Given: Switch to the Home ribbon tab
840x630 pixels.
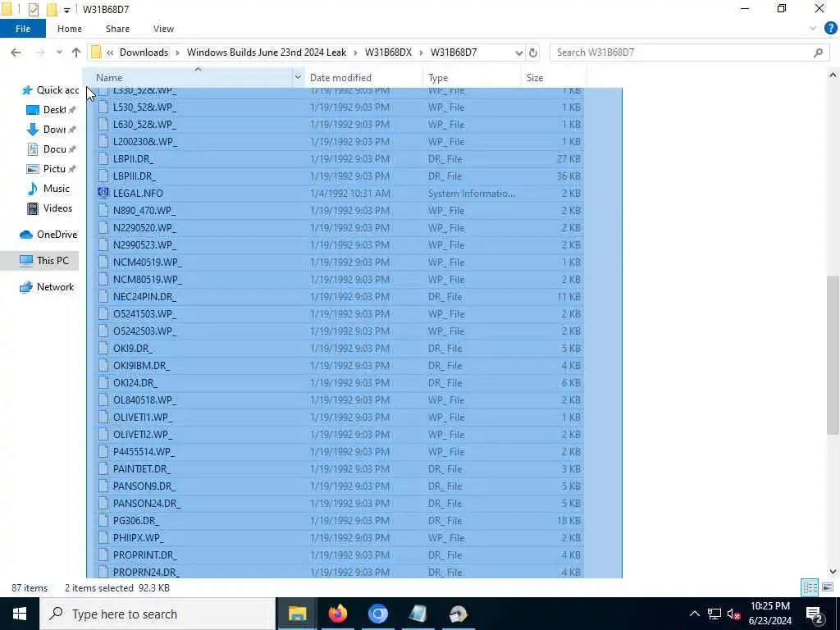Looking at the screenshot, I should point(70,29).
